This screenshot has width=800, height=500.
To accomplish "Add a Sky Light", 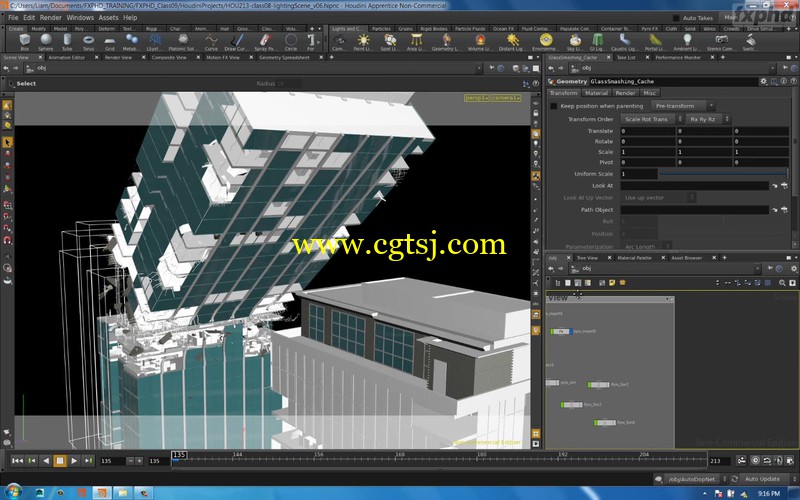I will tap(575, 42).
